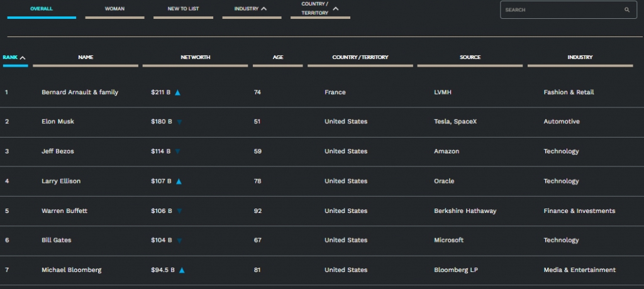This screenshot has width=644, height=289.
Task: Click Fashion & Retail industry cell
Action: point(569,92)
